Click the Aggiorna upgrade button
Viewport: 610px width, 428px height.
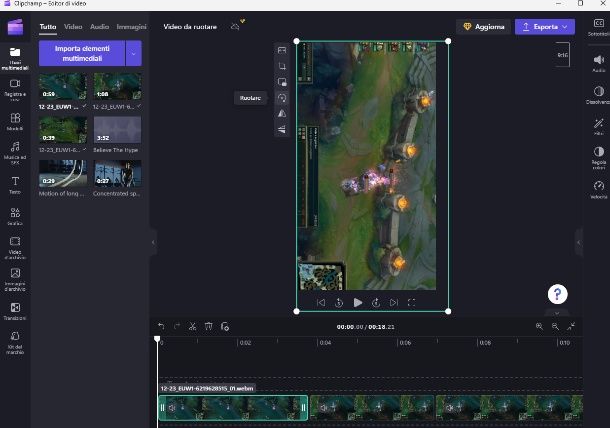click(x=484, y=26)
